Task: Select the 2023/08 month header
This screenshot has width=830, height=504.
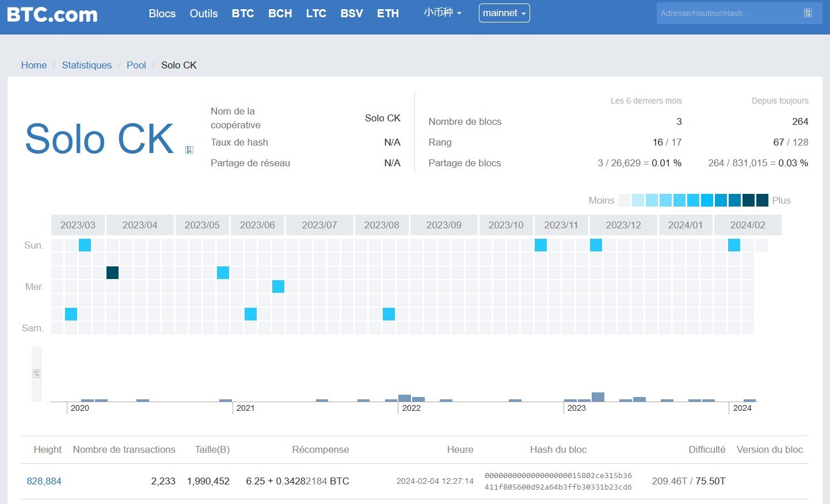Action: point(382,225)
